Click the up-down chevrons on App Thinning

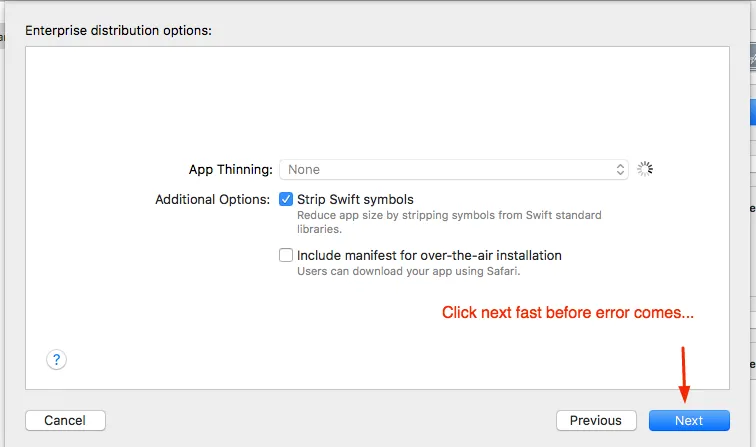coord(621,170)
